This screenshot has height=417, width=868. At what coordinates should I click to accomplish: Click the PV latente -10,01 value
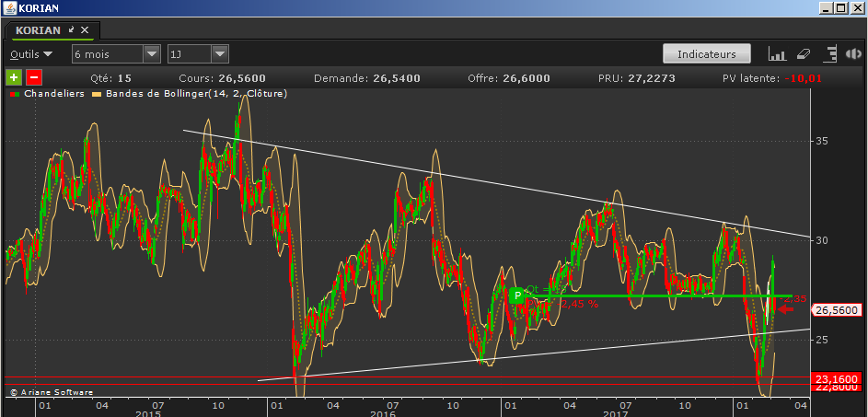804,78
